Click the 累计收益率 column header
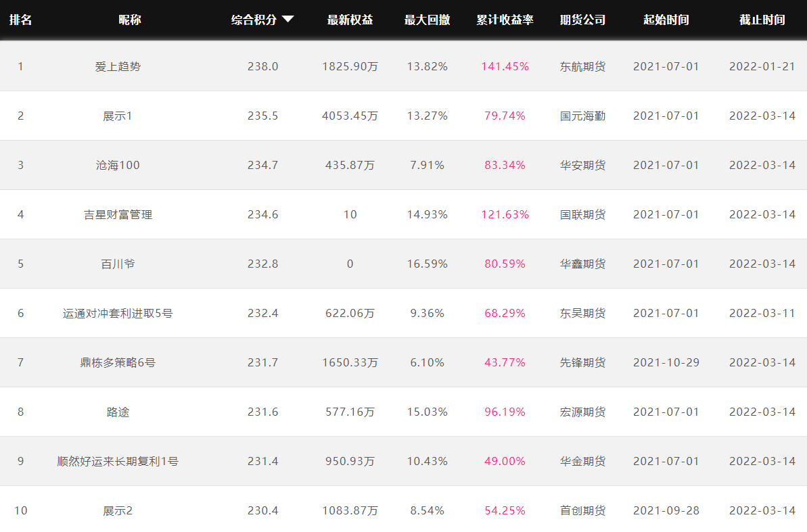Viewport: 807px width, 532px height. pos(505,20)
